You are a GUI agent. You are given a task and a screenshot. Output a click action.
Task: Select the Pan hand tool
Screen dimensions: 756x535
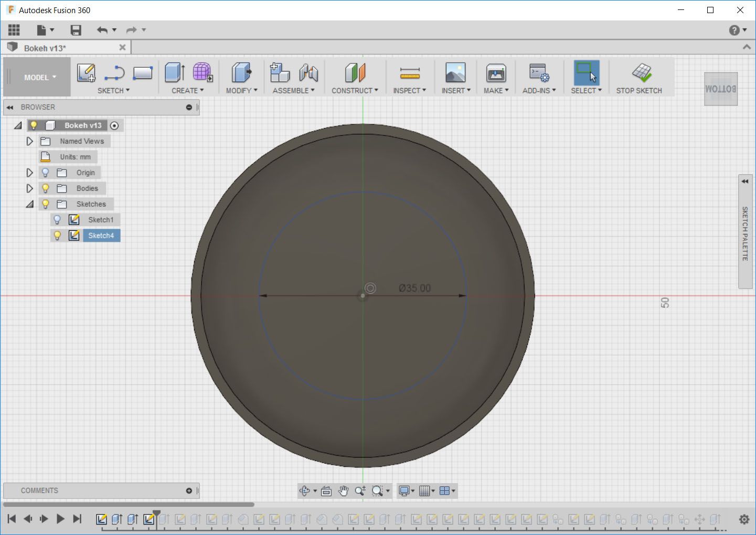[343, 491]
